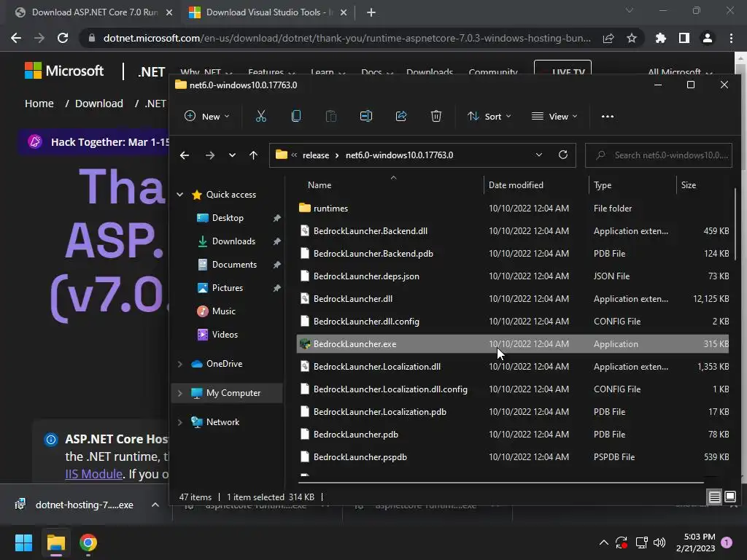The height and width of the screenshot is (560, 747).
Task: Refresh the Explorer folder view
Action: 563,155
